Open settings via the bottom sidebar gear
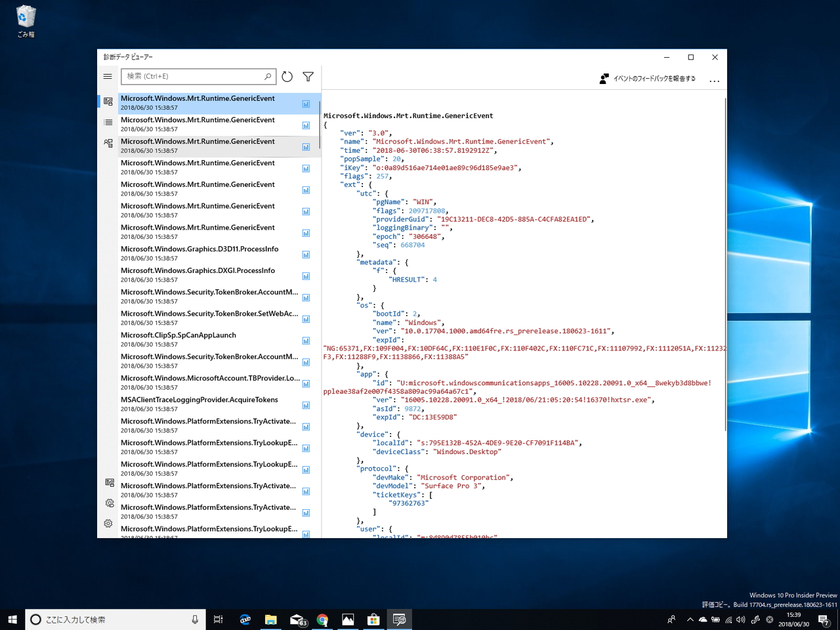840x630 pixels. pyautogui.click(x=107, y=523)
